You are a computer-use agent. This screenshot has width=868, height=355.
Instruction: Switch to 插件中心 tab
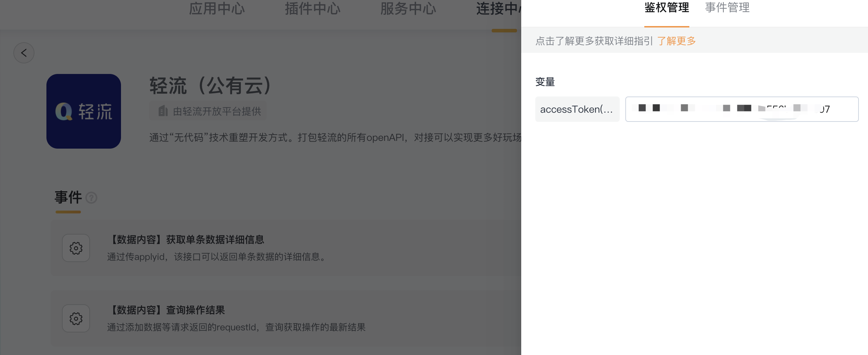(x=313, y=9)
